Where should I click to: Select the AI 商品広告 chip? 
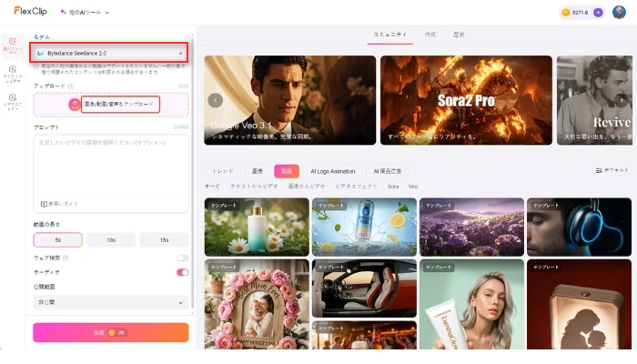click(x=387, y=171)
